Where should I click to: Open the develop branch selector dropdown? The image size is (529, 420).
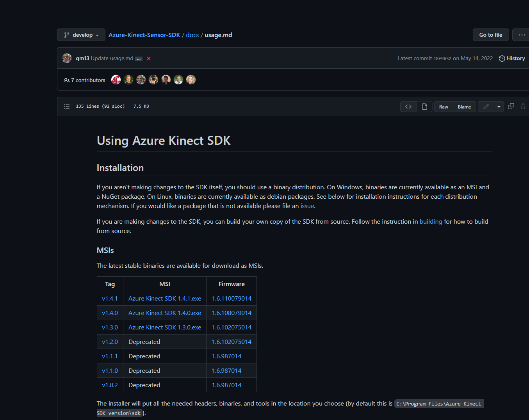coord(81,35)
